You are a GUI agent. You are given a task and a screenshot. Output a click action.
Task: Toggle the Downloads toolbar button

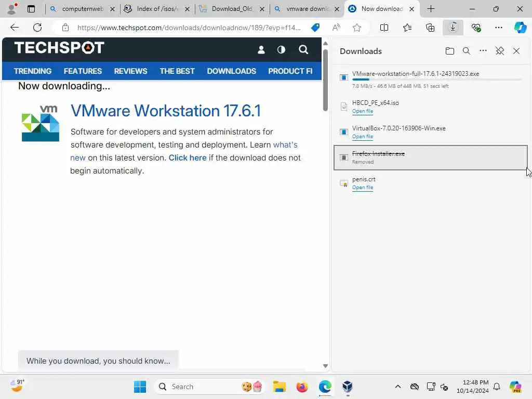pyautogui.click(x=453, y=28)
